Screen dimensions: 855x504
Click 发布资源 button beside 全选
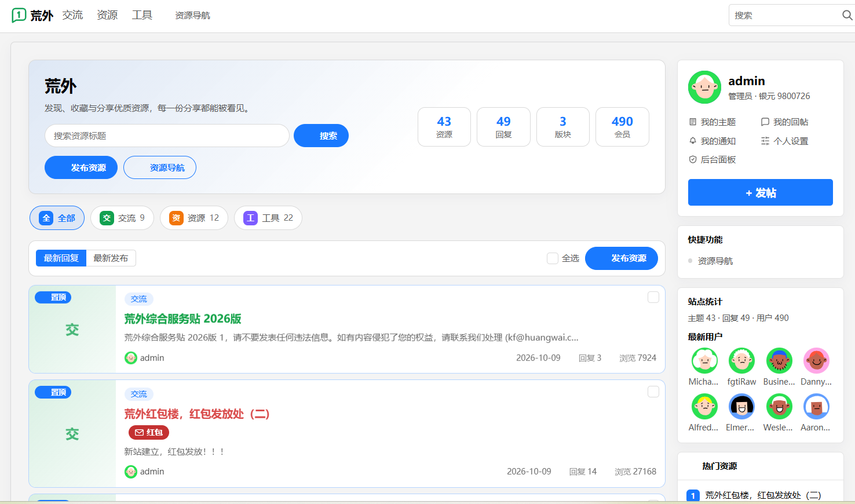click(622, 258)
